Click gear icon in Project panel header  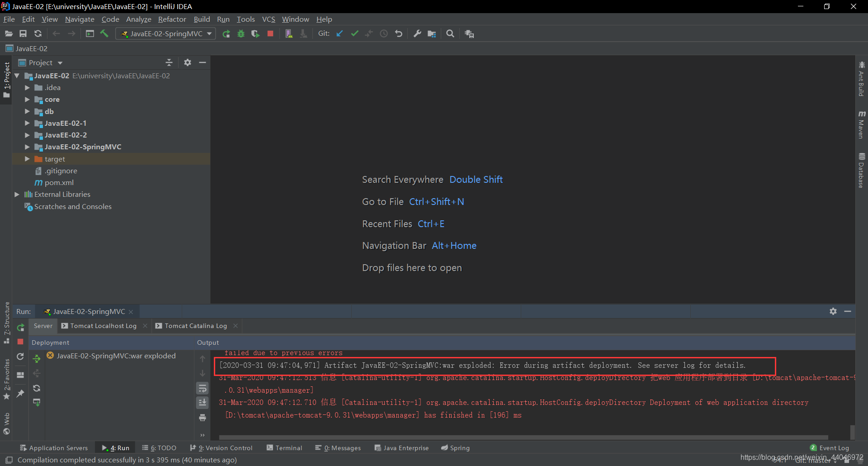[x=188, y=62]
